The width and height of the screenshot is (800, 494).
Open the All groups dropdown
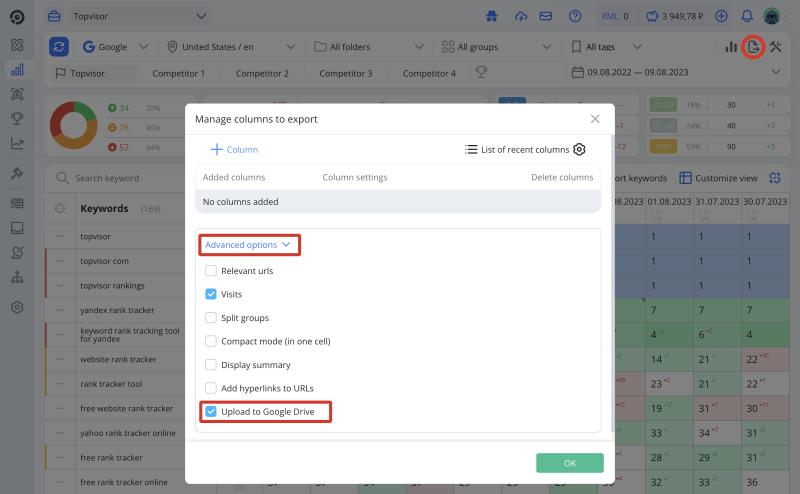pos(496,47)
